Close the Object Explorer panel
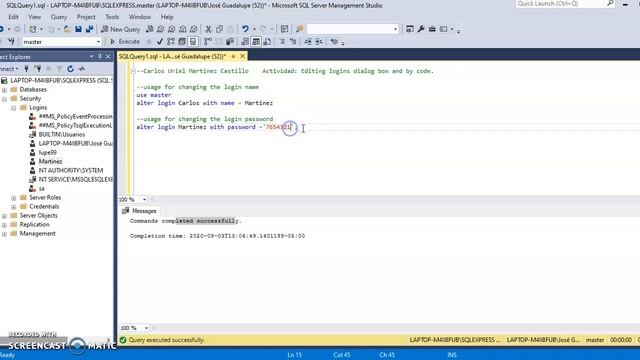640x360 pixels. tap(108, 57)
